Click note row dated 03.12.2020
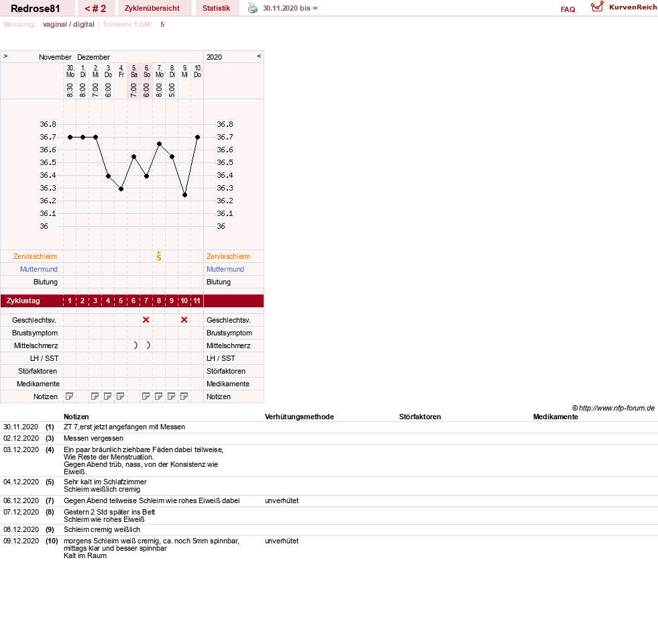The height and width of the screenshot is (644, 658). click(x=329, y=461)
